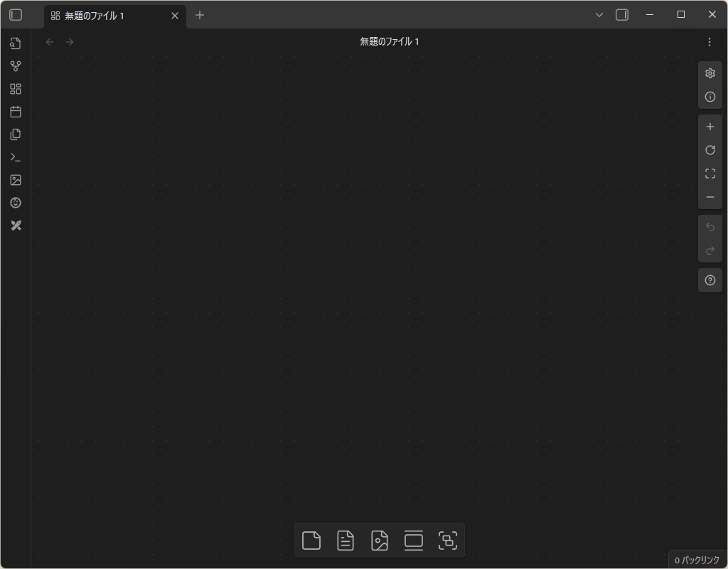728x569 pixels.
Task: Toggle the right sidebar panel icon
Action: point(622,15)
